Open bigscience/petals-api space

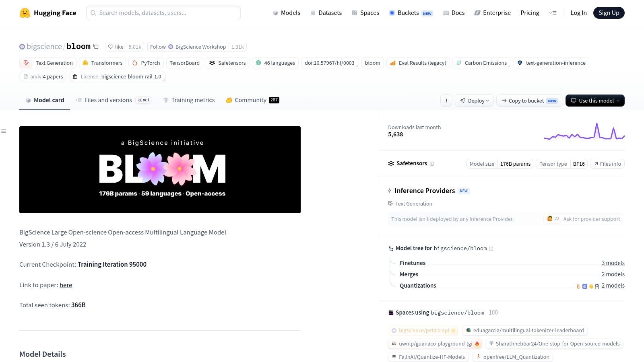click(x=423, y=331)
